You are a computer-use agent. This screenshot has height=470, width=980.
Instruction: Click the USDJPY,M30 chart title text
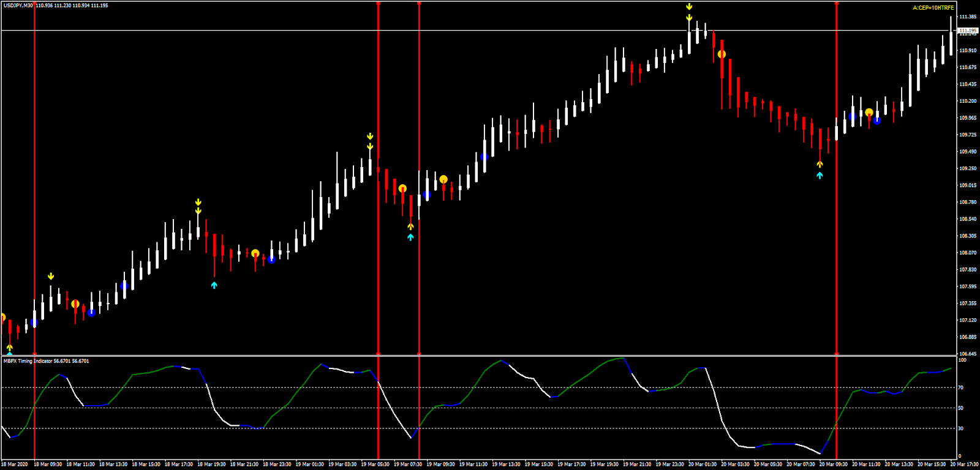18,6
